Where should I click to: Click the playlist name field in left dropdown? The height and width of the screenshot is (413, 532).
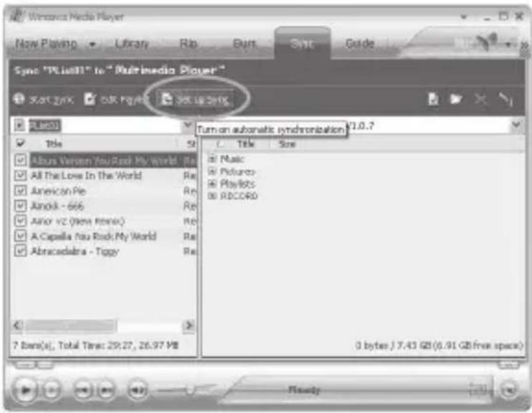(105, 125)
